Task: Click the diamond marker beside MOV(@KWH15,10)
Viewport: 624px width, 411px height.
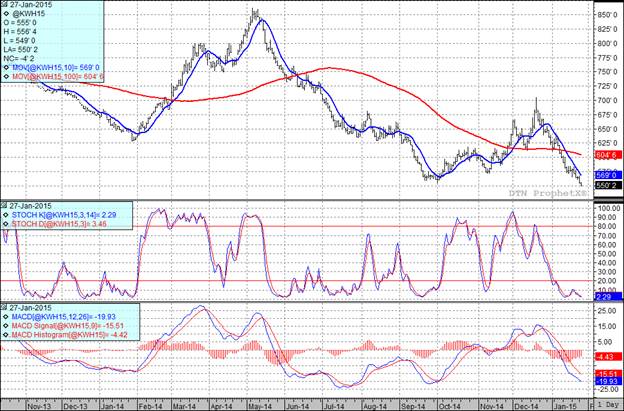Action: tap(8, 67)
